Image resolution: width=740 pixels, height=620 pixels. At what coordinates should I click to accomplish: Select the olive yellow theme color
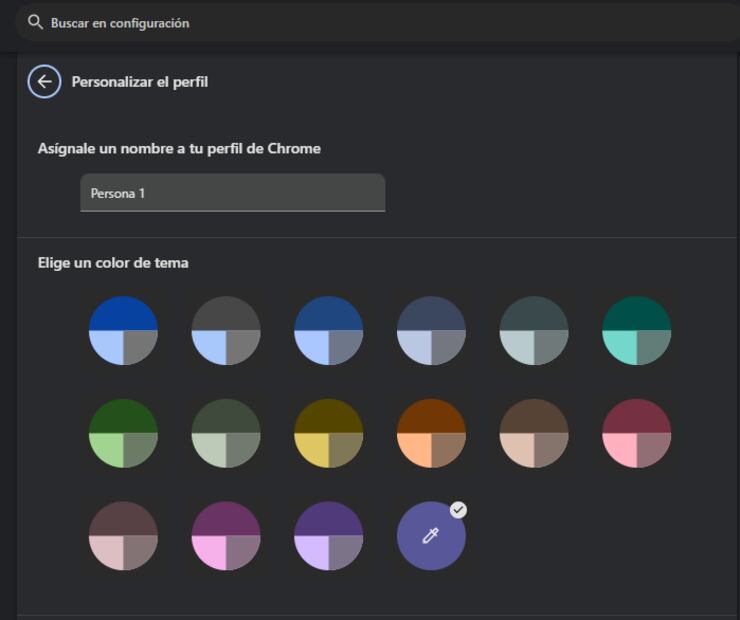[328, 433]
